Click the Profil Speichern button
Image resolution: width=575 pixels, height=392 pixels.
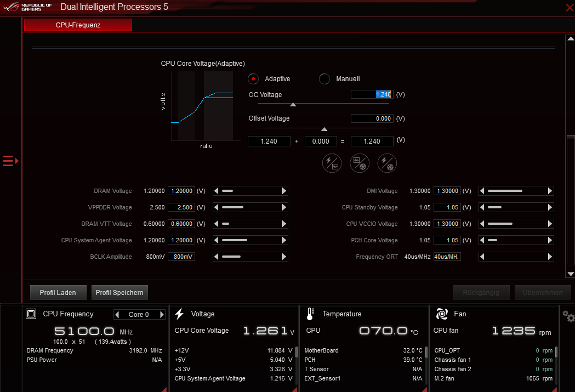[x=119, y=293]
